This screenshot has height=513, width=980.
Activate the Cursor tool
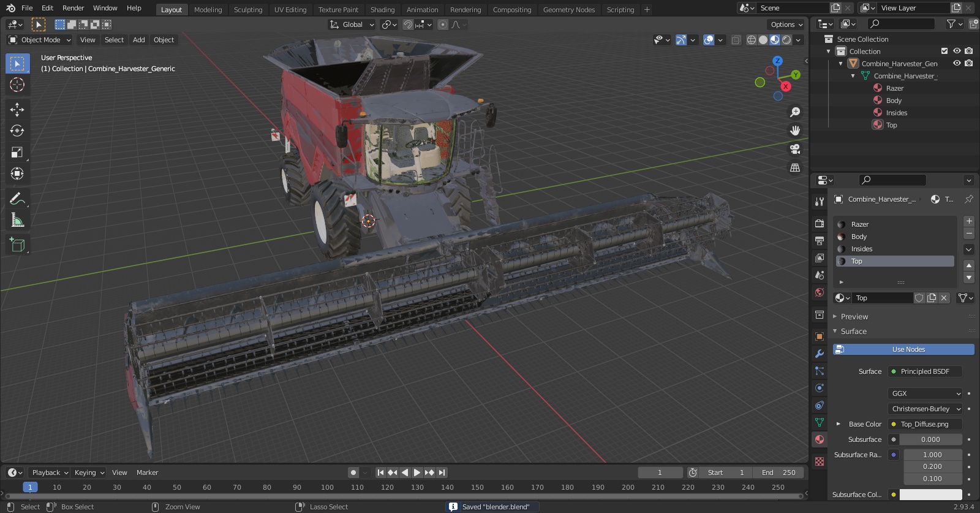click(17, 85)
